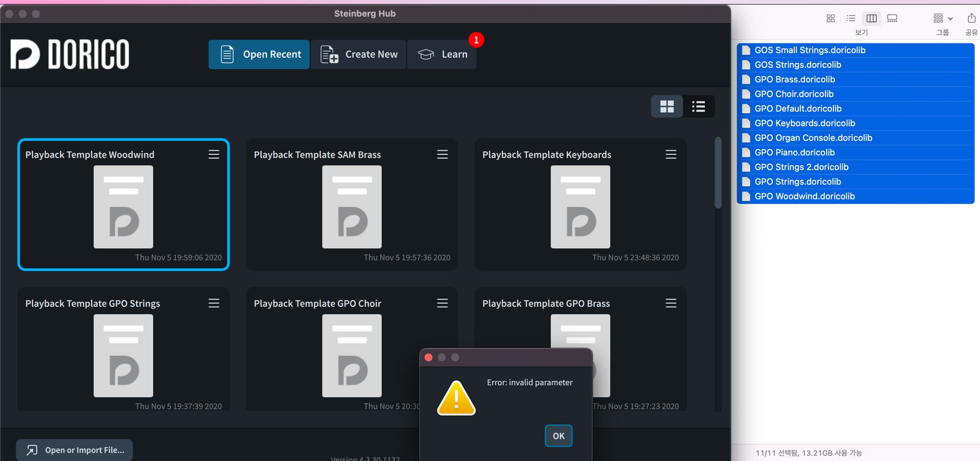Select Finder gallery view button

click(x=892, y=18)
